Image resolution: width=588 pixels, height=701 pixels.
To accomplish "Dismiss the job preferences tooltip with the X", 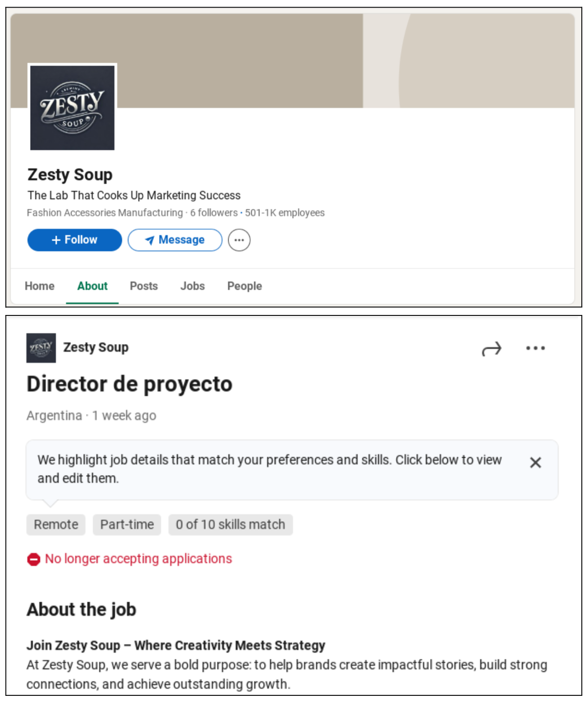I will (536, 462).
